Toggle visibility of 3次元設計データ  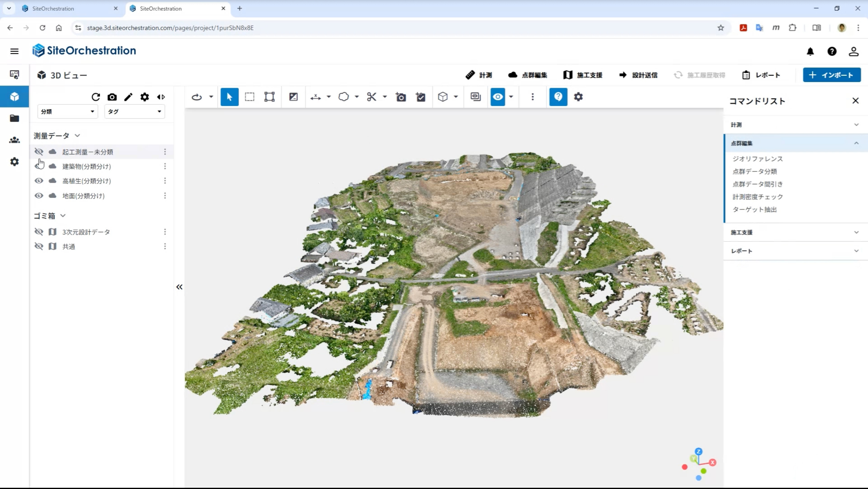[x=39, y=232]
